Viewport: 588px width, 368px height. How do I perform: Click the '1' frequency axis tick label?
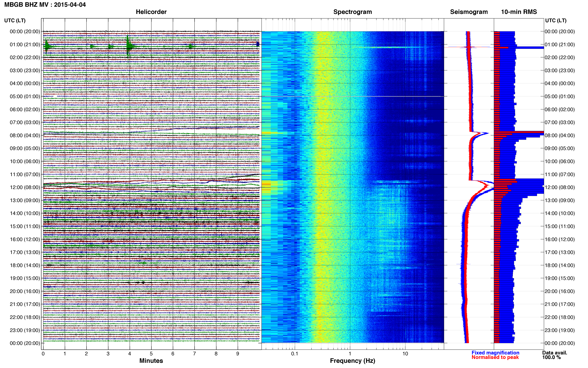click(350, 354)
